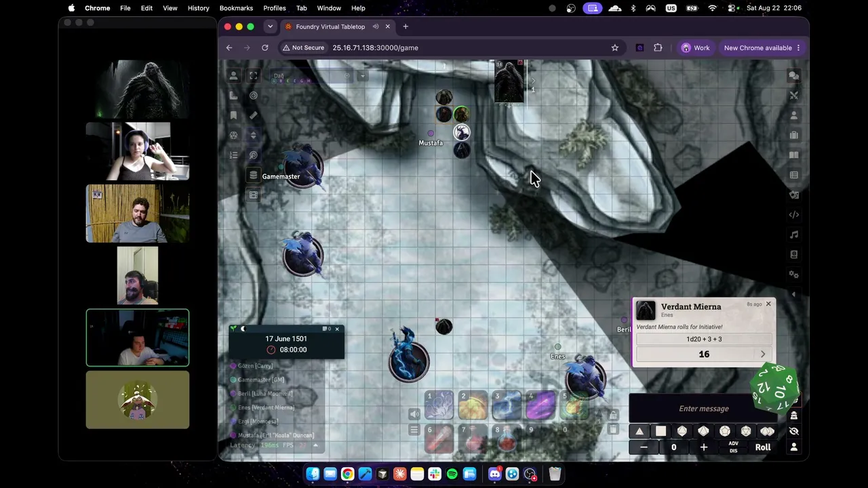Open the hotbar menu lines icon
This screenshot has height=488, width=868.
(x=414, y=430)
